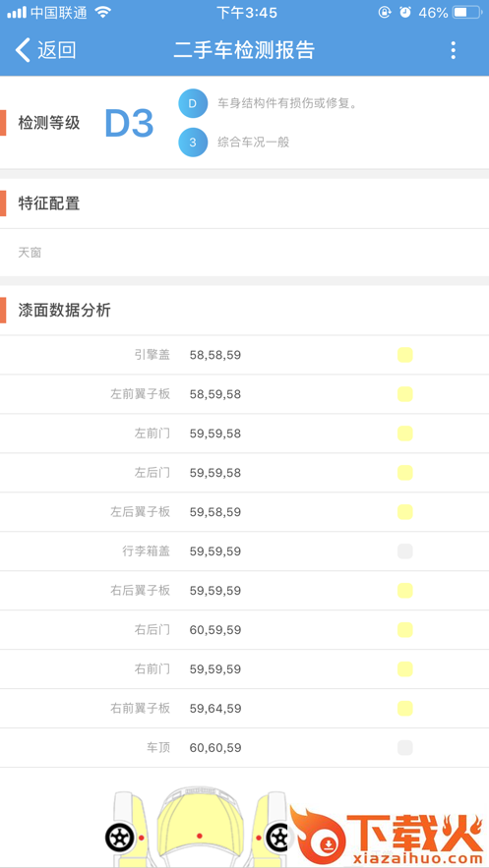Screen dimensions: 489x868
Task: Tap the blue D grade circle icon
Action: pyautogui.click(x=193, y=103)
